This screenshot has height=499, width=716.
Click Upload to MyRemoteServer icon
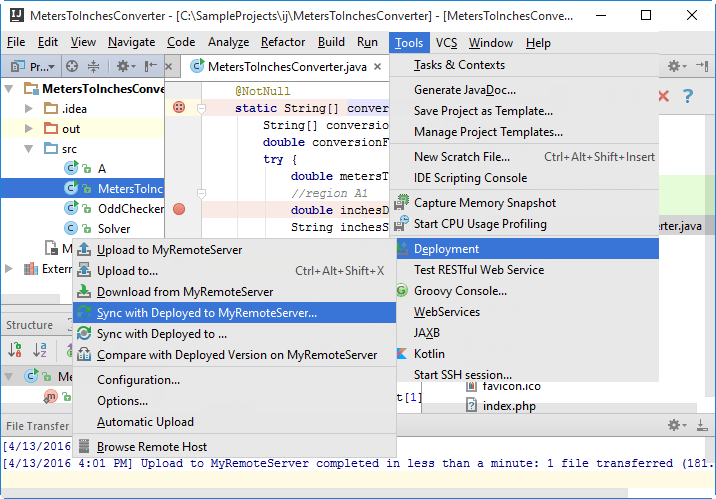pos(84,249)
